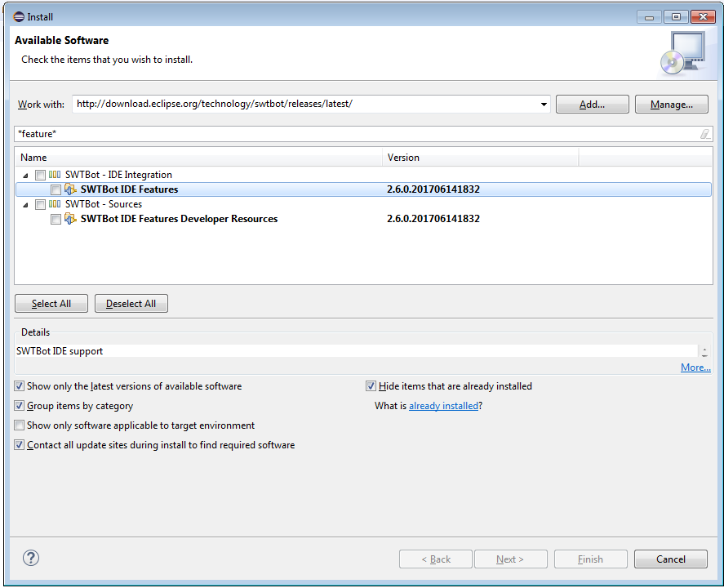Click the SWTBot - IDE Integration category icon

(55, 175)
